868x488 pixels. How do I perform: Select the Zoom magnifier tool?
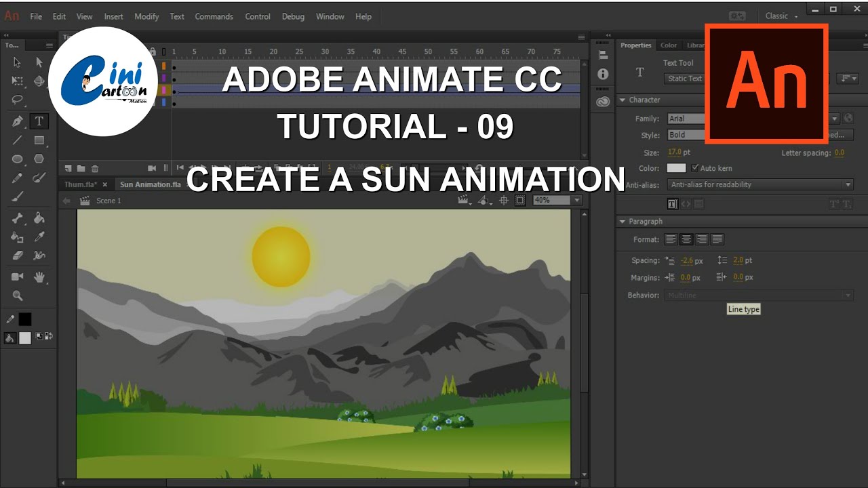pos(18,296)
